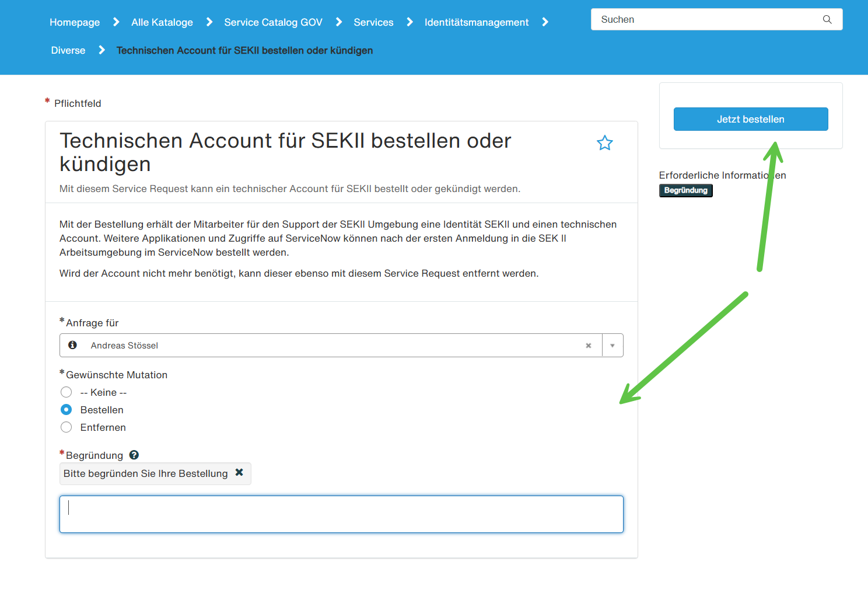Viewport: 868px width, 603px height.
Task: Navigate to Identitätsmanagement breadcrumb
Action: [477, 22]
